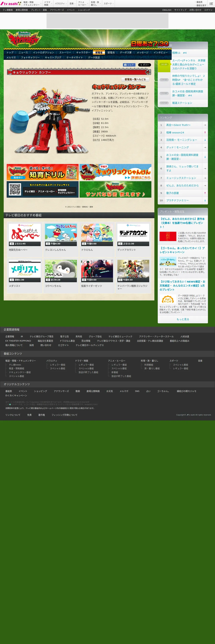Open the インタビュー tab
The width and height of the screenshot is (215, 644).
[x=160, y=52]
